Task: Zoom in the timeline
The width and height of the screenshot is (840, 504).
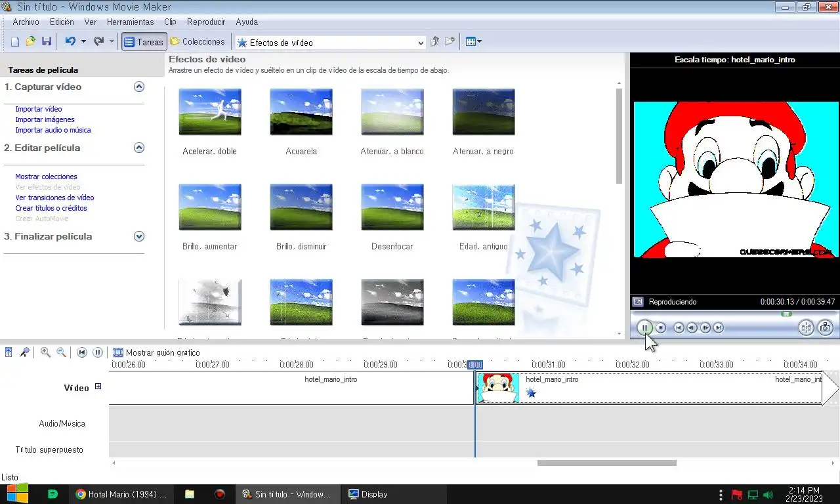Action: [45, 352]
